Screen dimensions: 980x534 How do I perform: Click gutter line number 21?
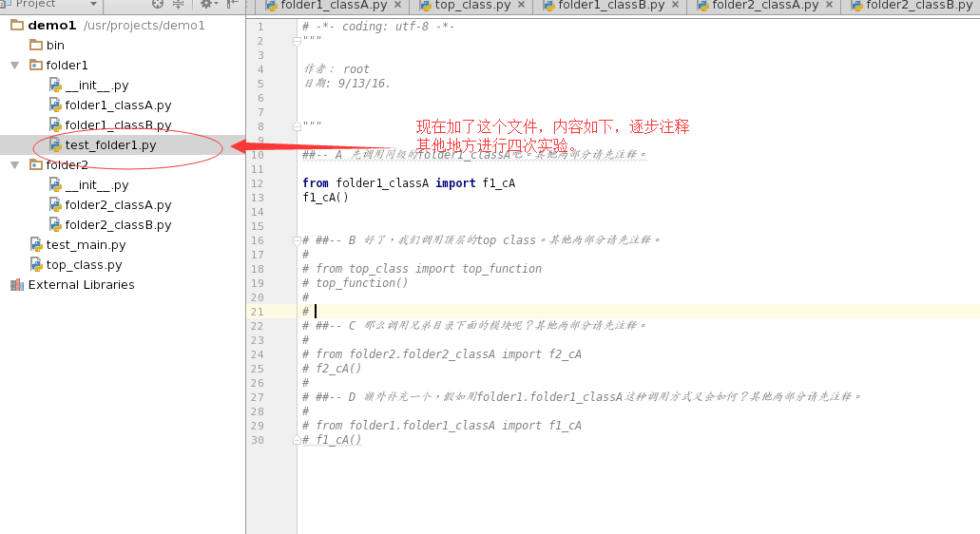click(257, 312)
